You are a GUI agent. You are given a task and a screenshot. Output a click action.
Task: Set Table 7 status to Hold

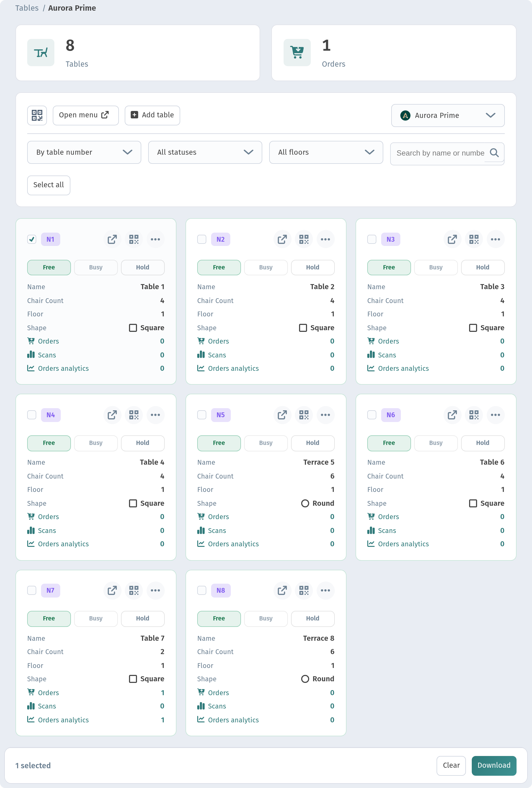[143, 619]
